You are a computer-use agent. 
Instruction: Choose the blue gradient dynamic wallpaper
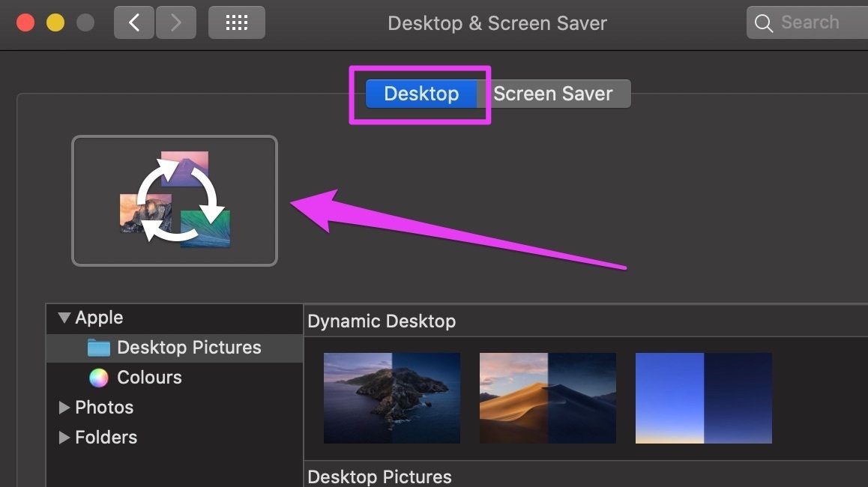click(704, 398)
